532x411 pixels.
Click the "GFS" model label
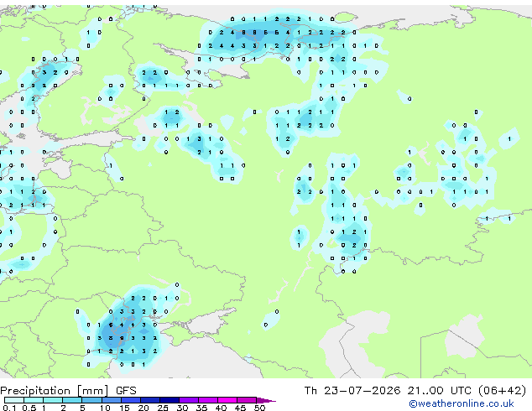(126, 391)
